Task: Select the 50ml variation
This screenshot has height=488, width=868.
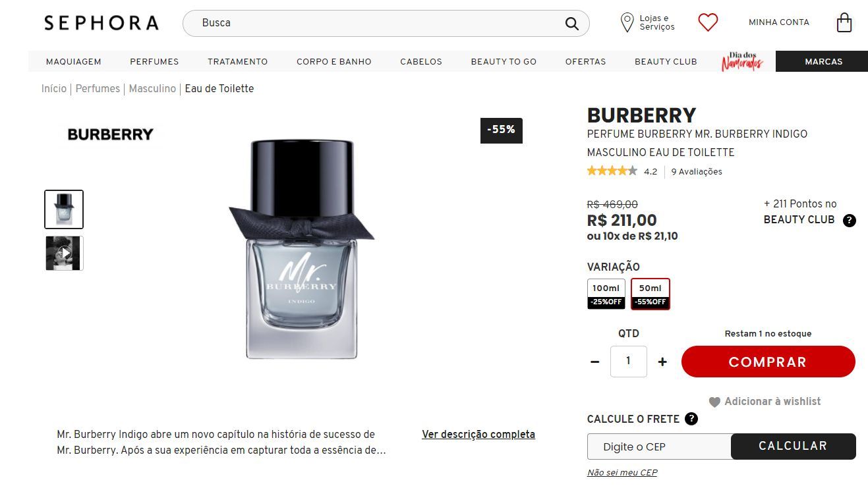Action: click(x=651, y=294)
